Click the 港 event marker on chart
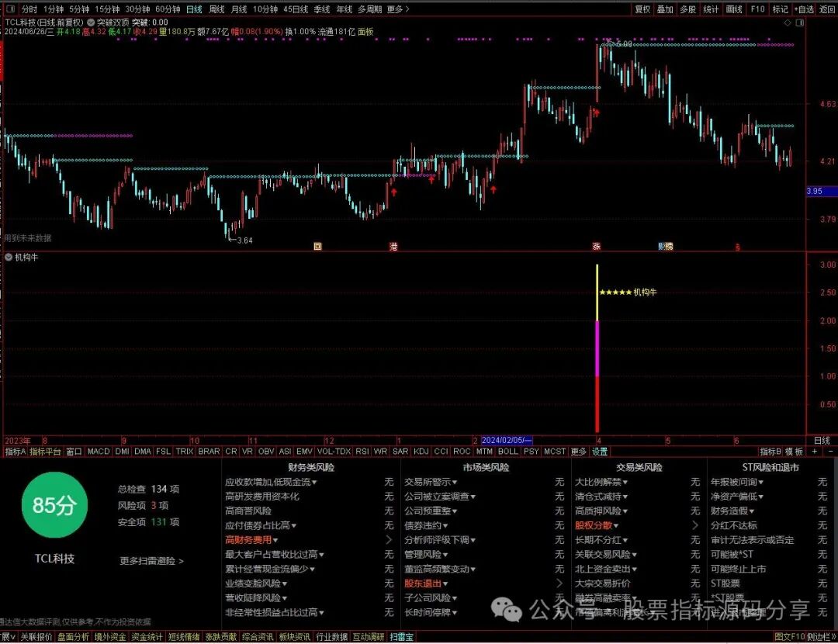 tap(393, 246)
